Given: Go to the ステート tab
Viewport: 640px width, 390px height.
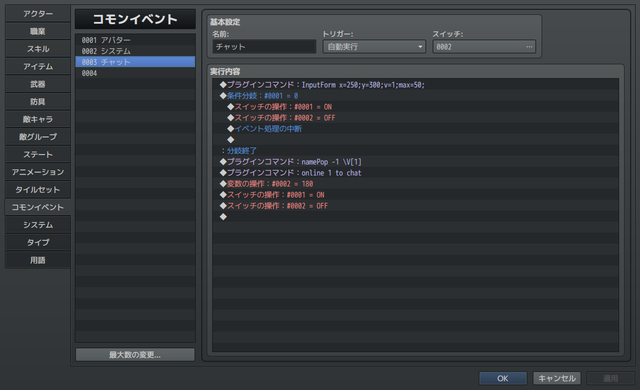Looking at the screenshot, I should click(x=38, y=155).
